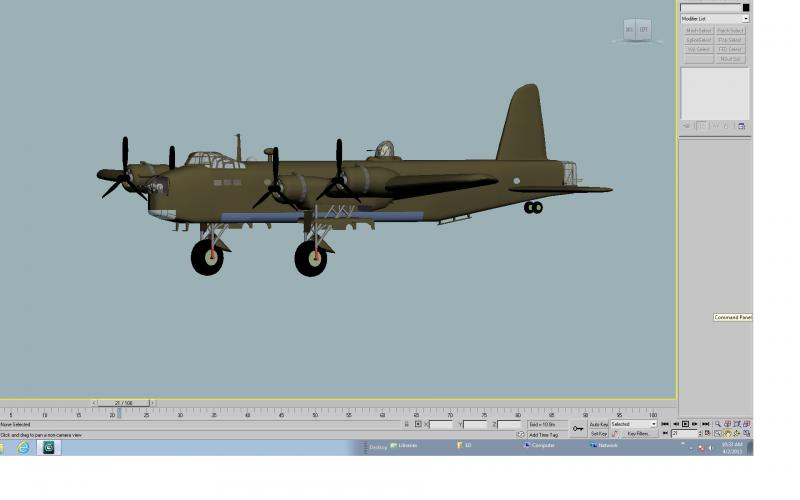
Task: Jump to the end frame
Action: (x=706, y=424)
